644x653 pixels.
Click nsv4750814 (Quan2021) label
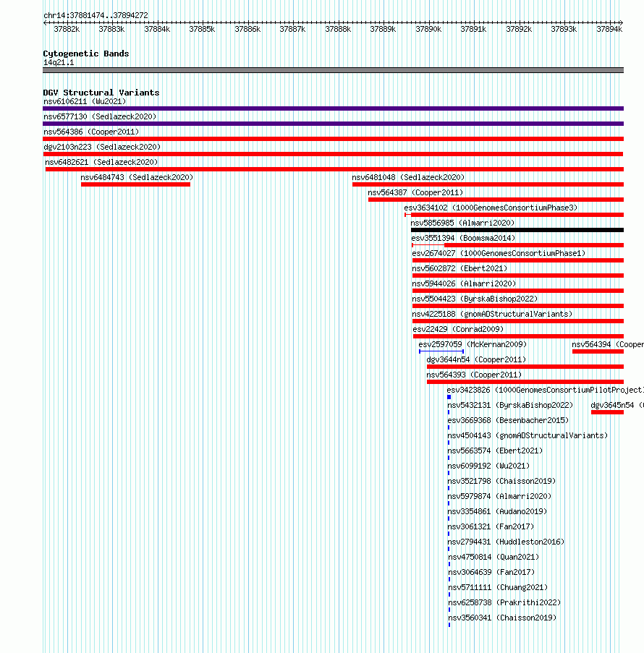click(x=494, y=558)
